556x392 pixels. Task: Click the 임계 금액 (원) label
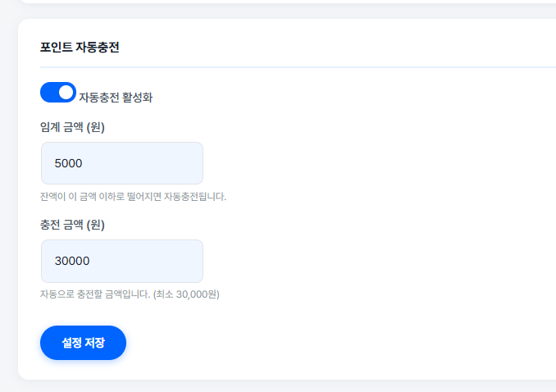pos(72,127)
